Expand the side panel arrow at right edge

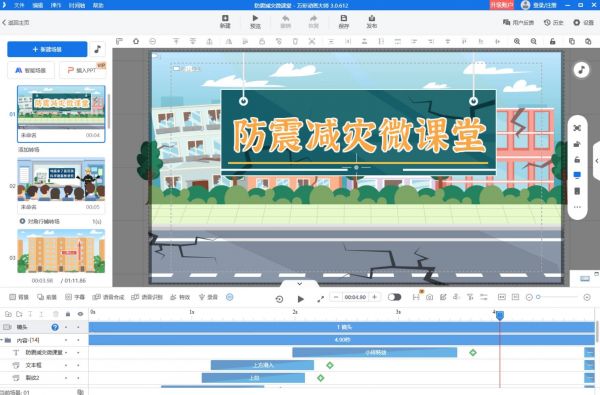click(597, 161)
